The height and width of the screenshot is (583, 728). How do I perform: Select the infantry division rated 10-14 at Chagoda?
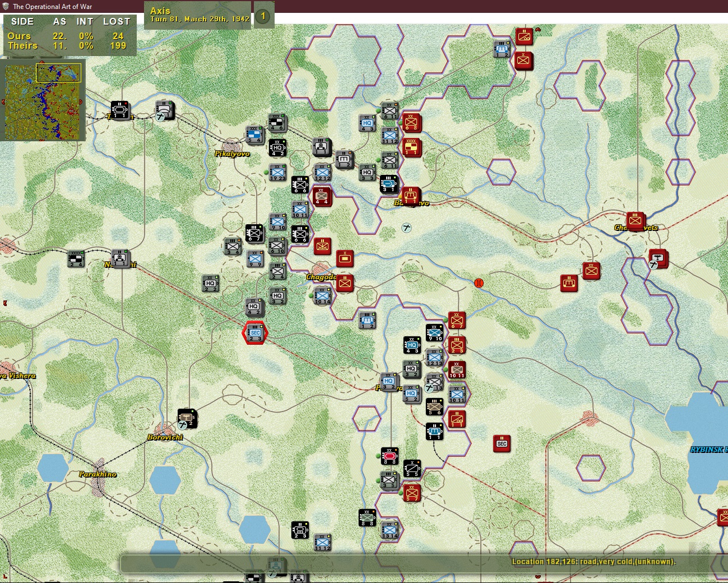pos(322,296)
